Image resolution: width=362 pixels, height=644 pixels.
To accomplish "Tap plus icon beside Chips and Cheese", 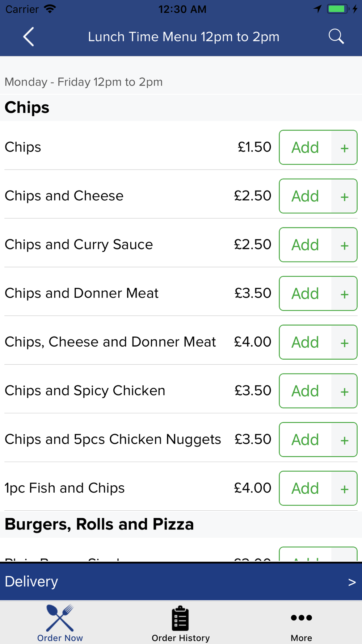I will coord(344,196).
